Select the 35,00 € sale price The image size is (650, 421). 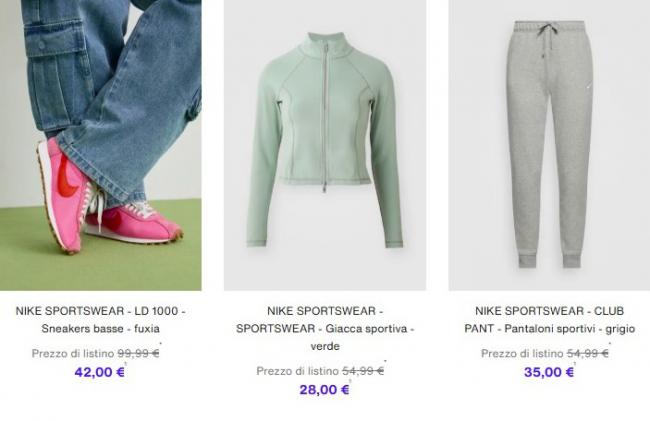pyautogui.click(x=549, y=372)
